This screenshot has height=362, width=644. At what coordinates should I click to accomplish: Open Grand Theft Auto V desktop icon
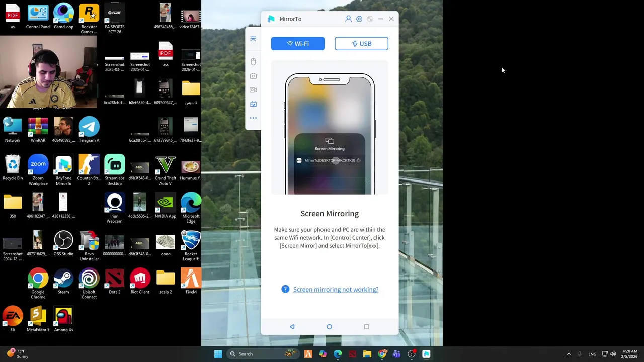(166, 170)
